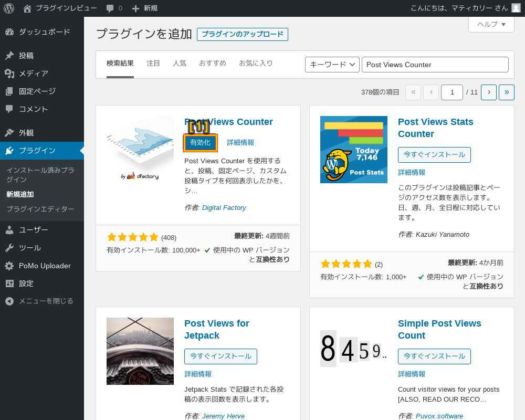The image size is (525, 420).
Task: Click the メディア icon in sidebar
Action: (9, 73)
